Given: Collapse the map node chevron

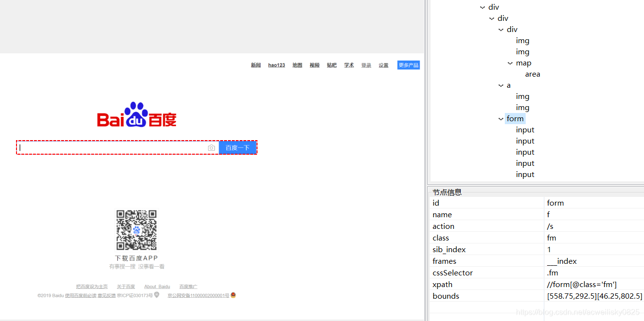Looking at the screenshot, I should [x=510, y=63].
